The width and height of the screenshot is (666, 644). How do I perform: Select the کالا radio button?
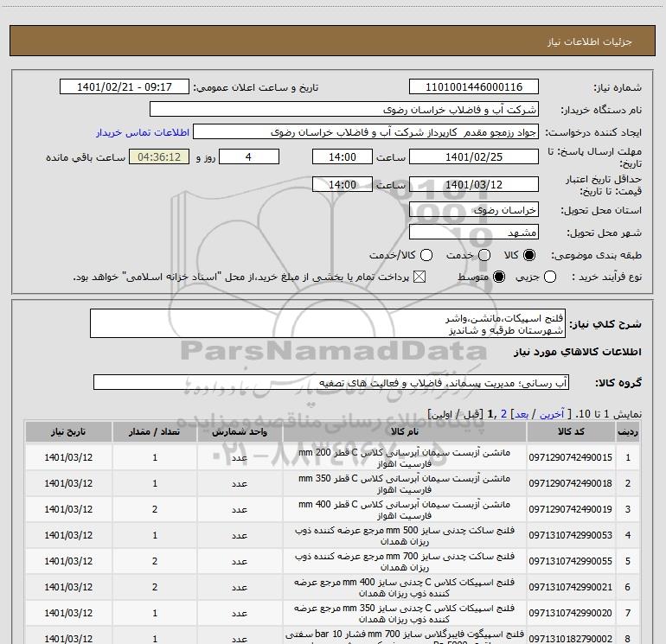click(x=529, y=255)
